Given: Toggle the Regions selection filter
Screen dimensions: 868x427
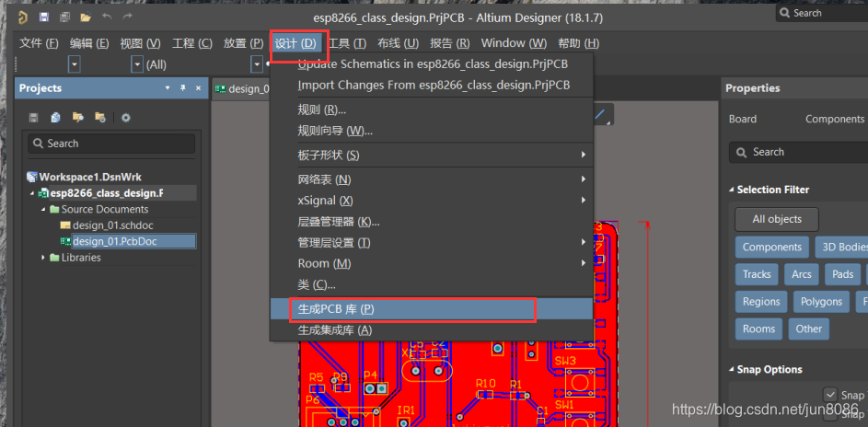Looking at the screenshot, I should click(x=761, y=302).
